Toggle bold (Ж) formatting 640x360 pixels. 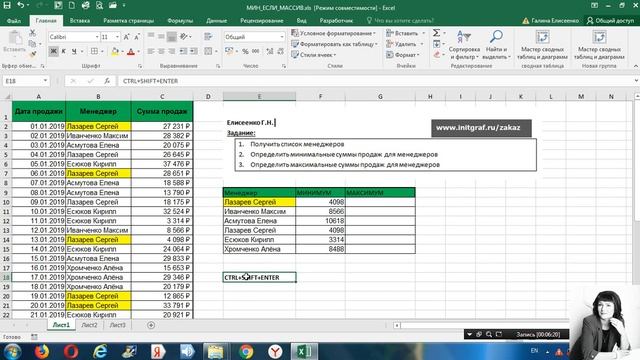[x=53, y=51]
